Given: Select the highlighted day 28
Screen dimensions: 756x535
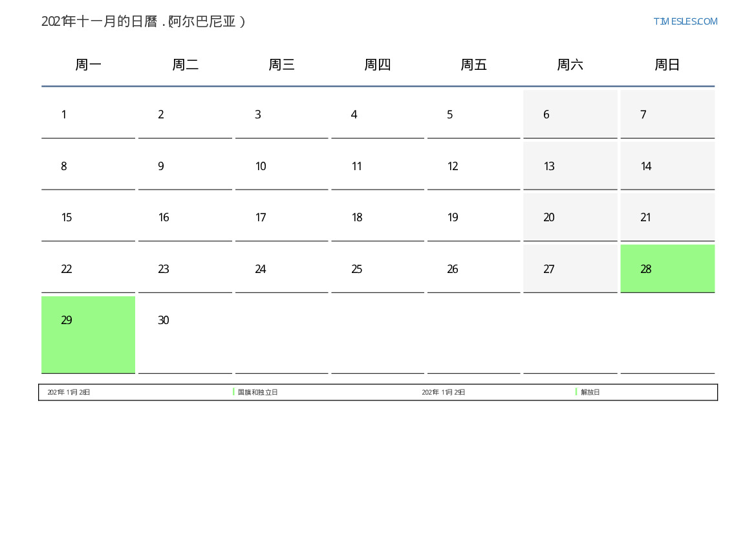Looking at the screenshot, I should [x=667, y=268].
